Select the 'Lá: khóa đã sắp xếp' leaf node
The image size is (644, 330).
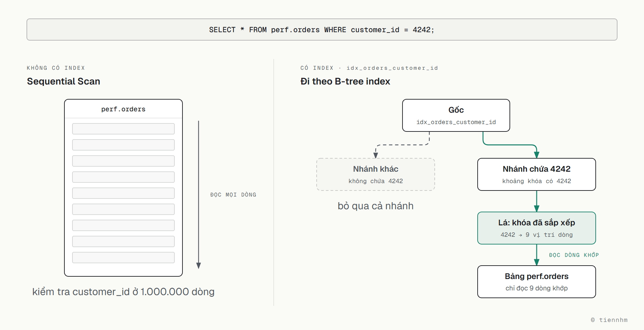click(537, 228)
